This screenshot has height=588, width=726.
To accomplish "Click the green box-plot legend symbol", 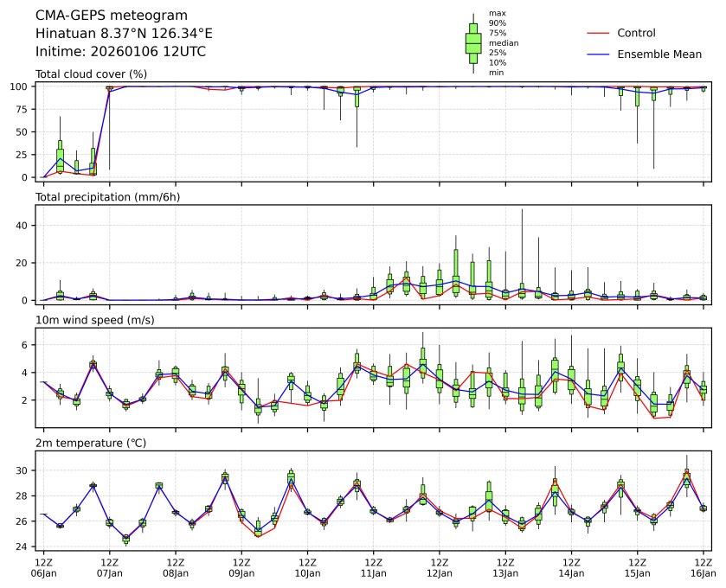I will (473, 43).
